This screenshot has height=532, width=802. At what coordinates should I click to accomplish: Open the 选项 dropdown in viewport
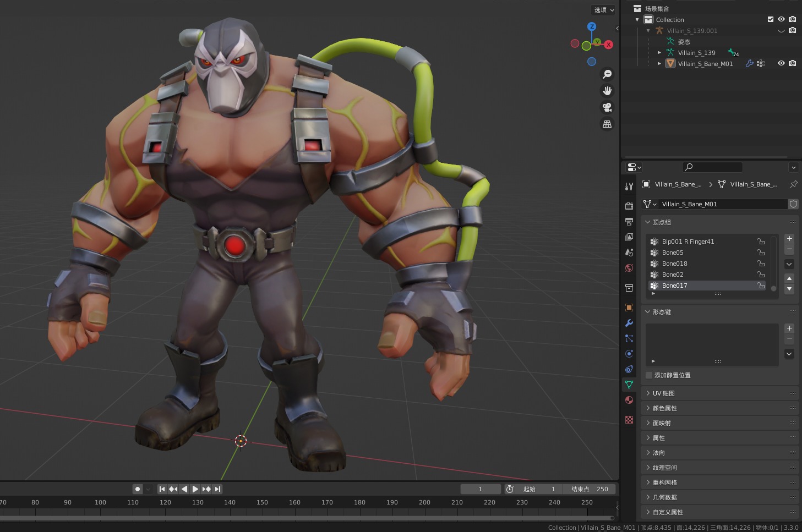click(x=604, y=10)
